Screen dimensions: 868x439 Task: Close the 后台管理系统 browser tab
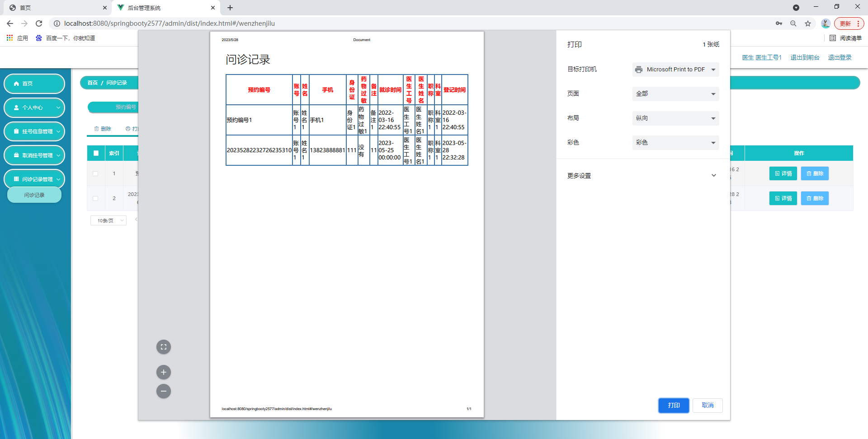pyautogui.click(x=213, y=8)
